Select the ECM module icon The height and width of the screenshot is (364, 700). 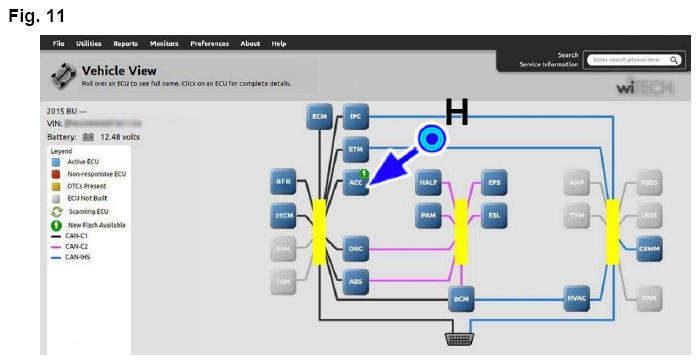coord(319,117)
